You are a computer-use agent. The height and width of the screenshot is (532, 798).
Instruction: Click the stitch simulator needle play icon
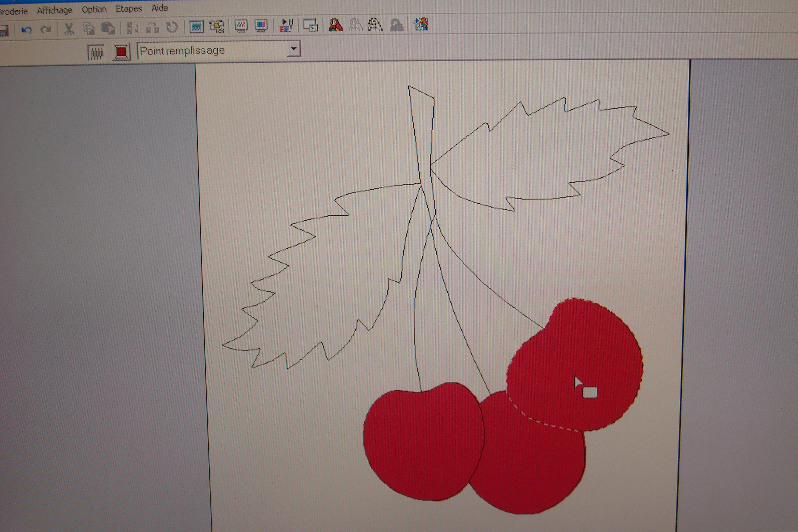click(x=286, y=25)
